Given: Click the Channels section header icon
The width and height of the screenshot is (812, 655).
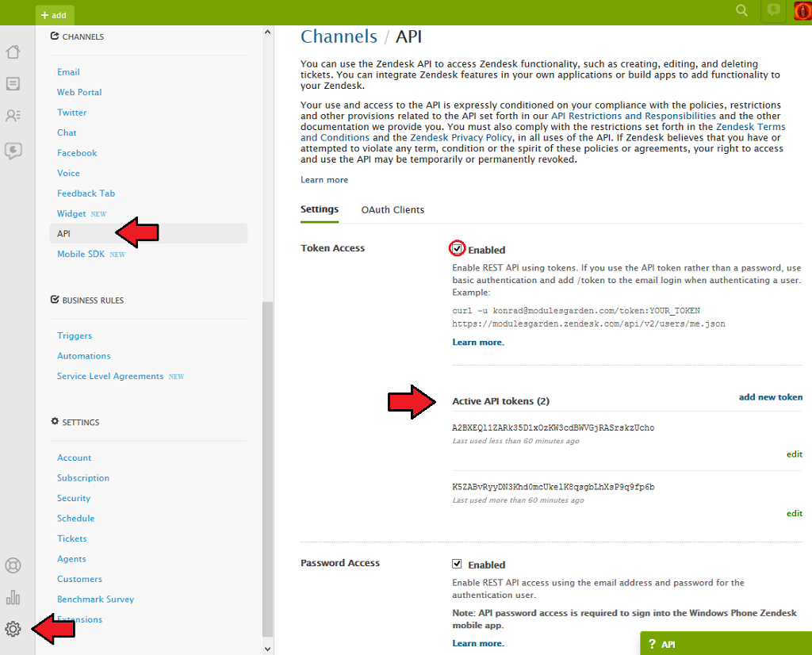Looking at the screenshot, I should (55, 36).
